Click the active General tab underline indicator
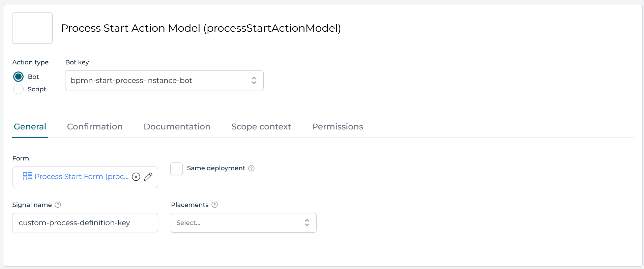 (30, 137)
